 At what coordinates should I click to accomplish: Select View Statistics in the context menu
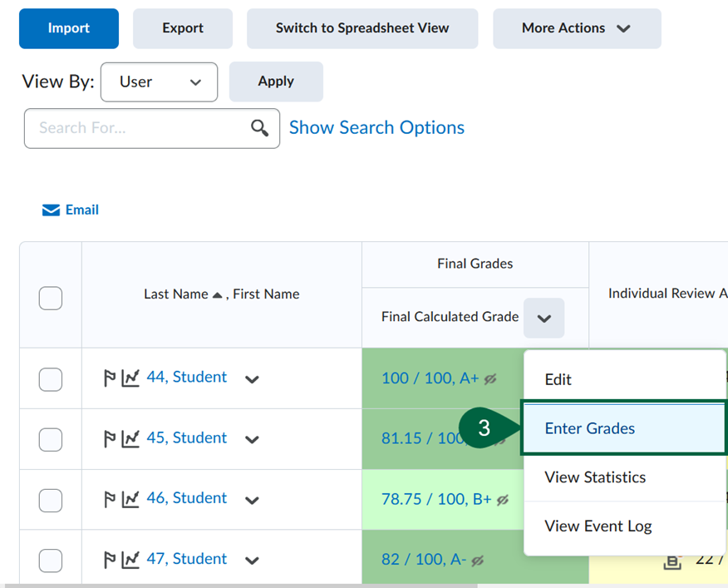pos(595,477)
